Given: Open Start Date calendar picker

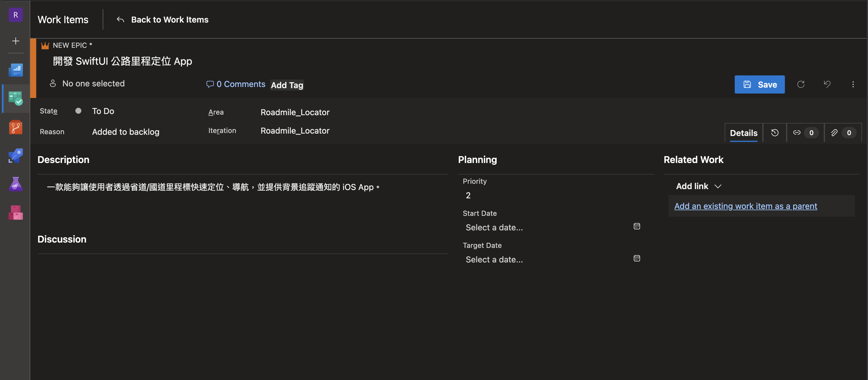Looking at the screenshot, I should coord(636,227).
